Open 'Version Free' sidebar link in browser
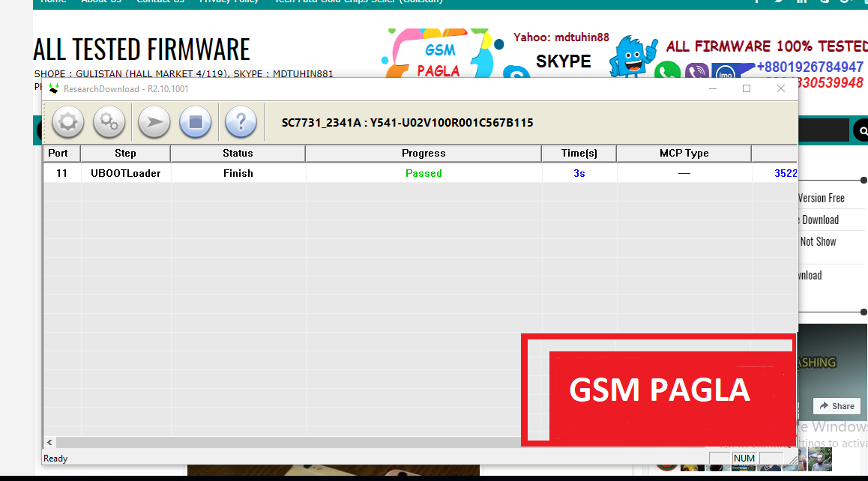Screen dimensions: 868x481 (822, 198)
